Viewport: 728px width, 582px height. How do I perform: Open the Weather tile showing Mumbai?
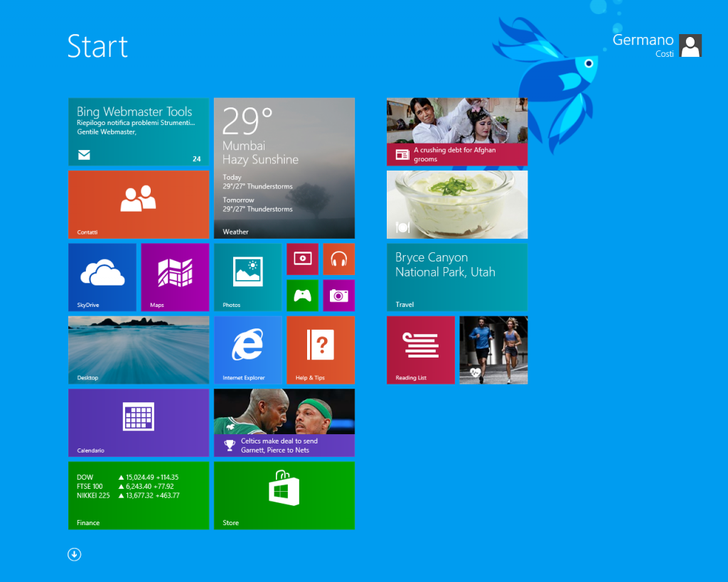click(x=284, y=168)
